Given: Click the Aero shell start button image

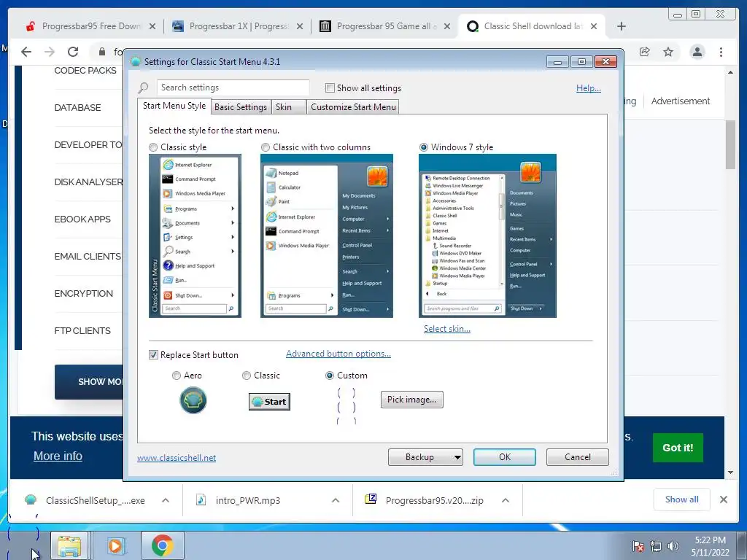Looking at the screenshot, I should pos(193,400).
